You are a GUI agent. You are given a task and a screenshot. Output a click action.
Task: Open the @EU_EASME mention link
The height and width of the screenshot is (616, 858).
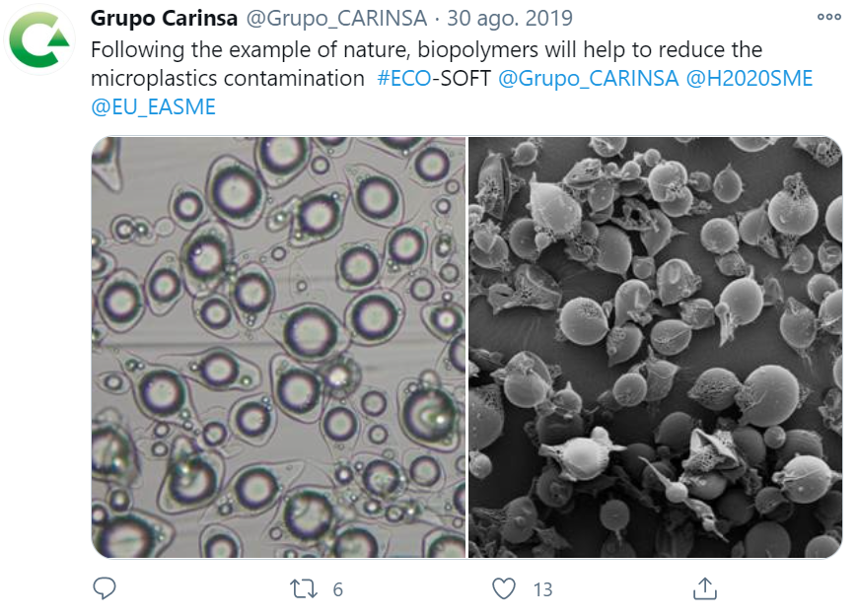coord(153,107)
